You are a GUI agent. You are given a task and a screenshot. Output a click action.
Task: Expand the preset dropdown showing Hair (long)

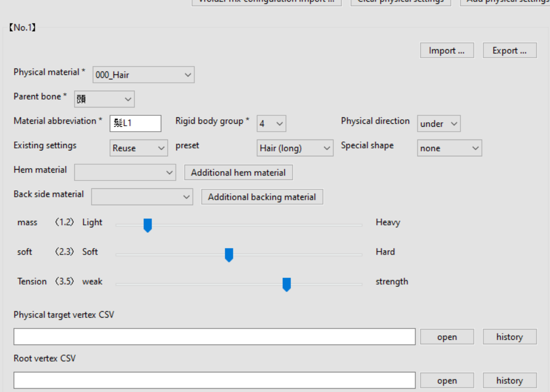click(295, 147)
